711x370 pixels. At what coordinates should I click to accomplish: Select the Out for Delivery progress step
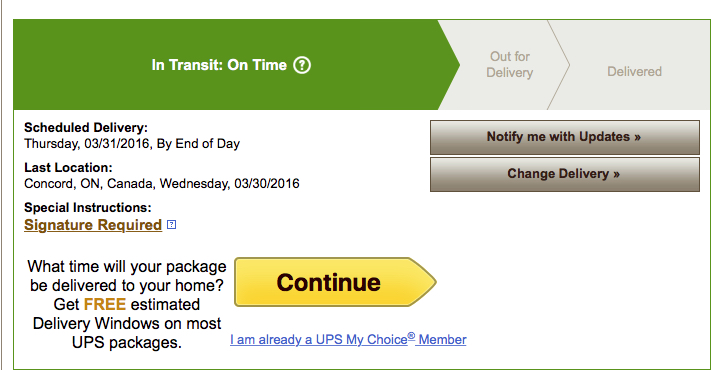coord(510,64)
